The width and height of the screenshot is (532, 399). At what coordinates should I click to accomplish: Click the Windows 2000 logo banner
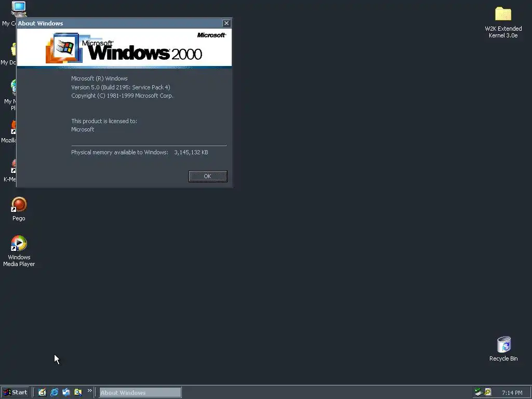click(x=124, y=48)
